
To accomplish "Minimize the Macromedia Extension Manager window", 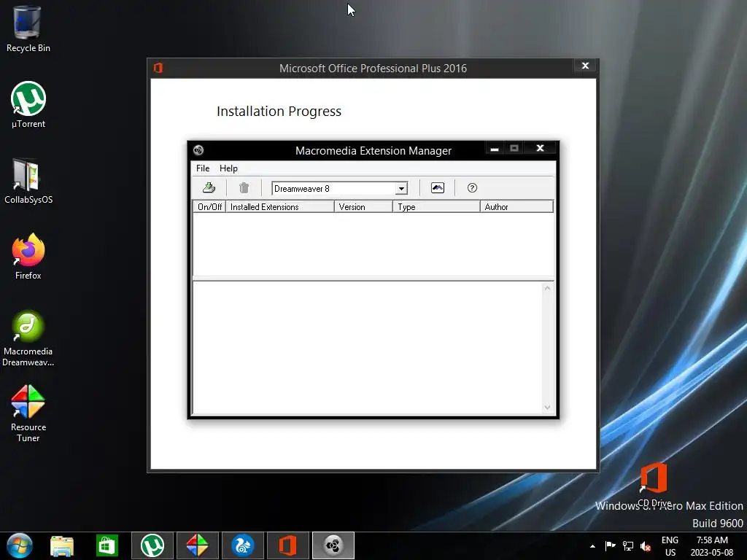I will [495, 149].
